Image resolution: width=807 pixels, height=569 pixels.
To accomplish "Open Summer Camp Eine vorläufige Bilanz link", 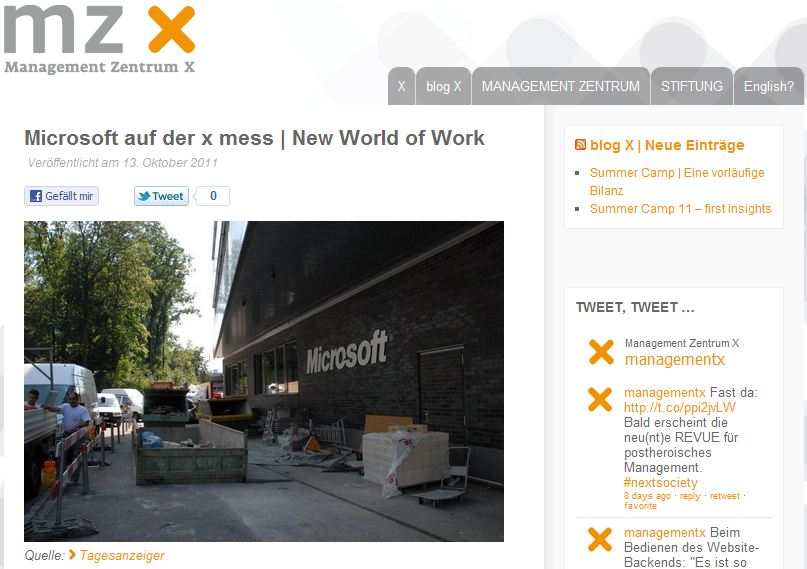I will point(677,182).
